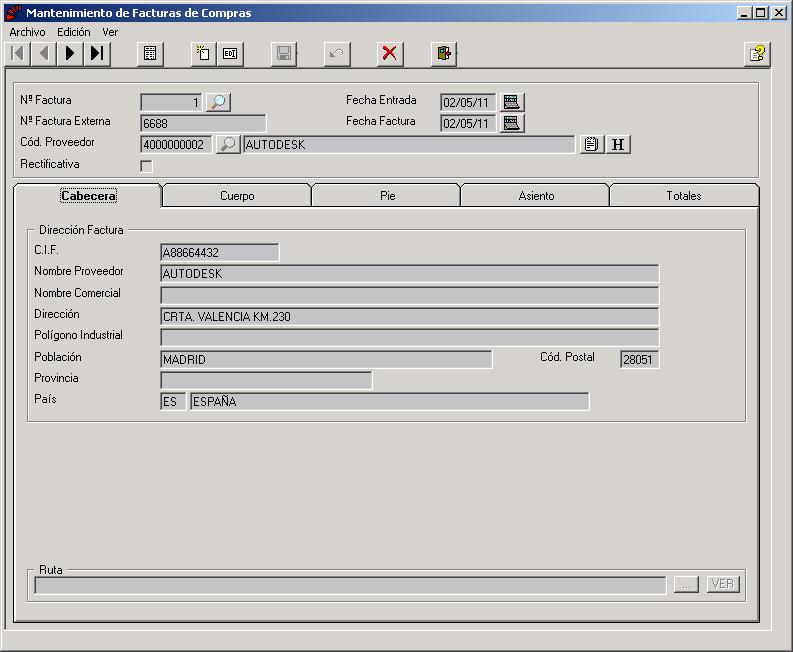This screenshot has height=652, width=793.
Task: Jump to last invoice record
Action: (x=97, y=53)
